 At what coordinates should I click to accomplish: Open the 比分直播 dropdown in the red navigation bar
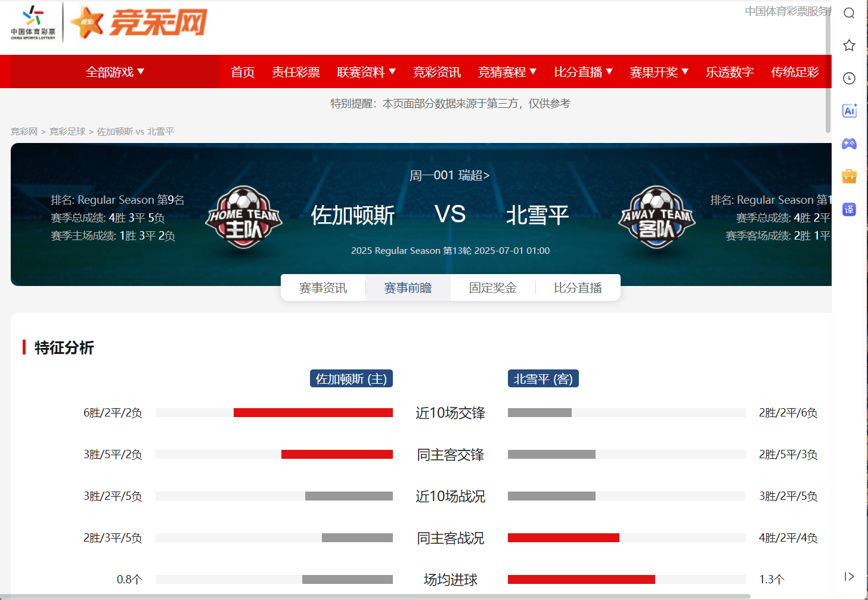[x=583, y=72]
